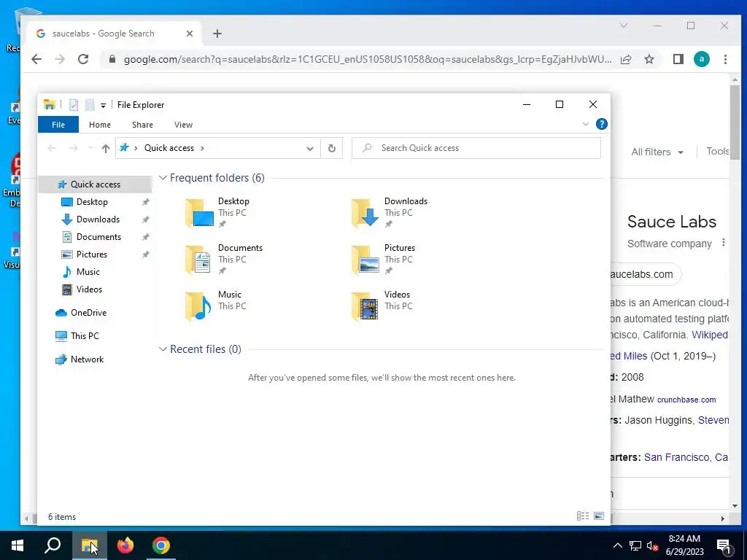747x560 pixels.
Task: Collapse the Frequent folders group
Action: click(163, 178)
